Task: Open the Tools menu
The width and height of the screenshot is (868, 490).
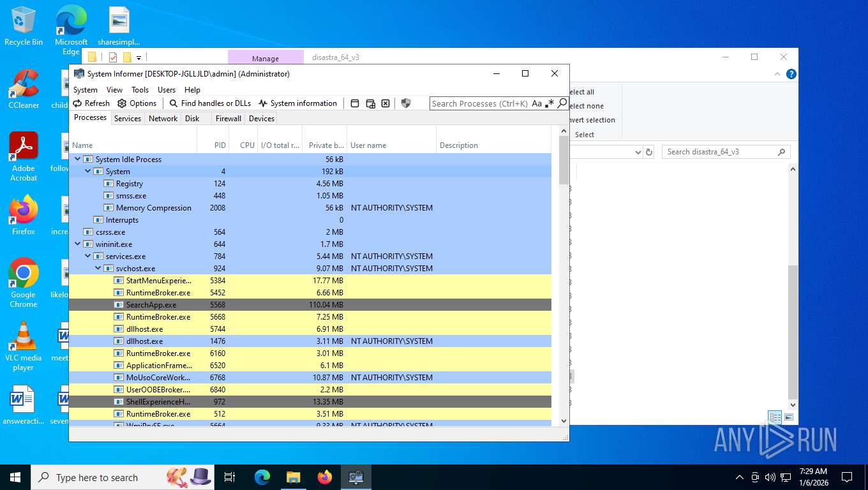Action: click(140, 90)
